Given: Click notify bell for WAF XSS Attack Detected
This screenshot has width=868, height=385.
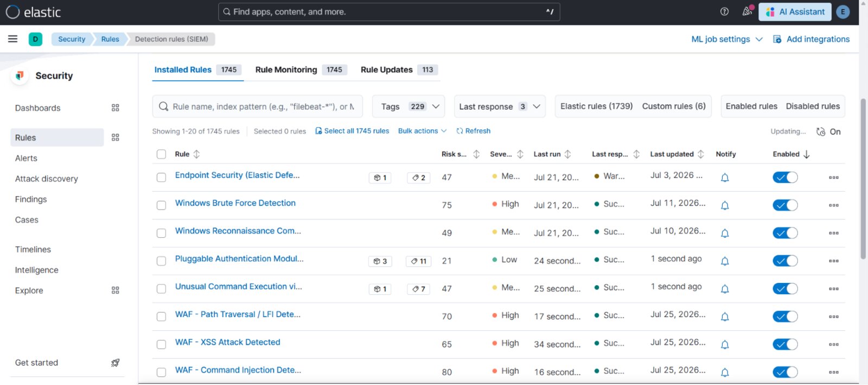Looking at the screenshot, I should point(725,344).
